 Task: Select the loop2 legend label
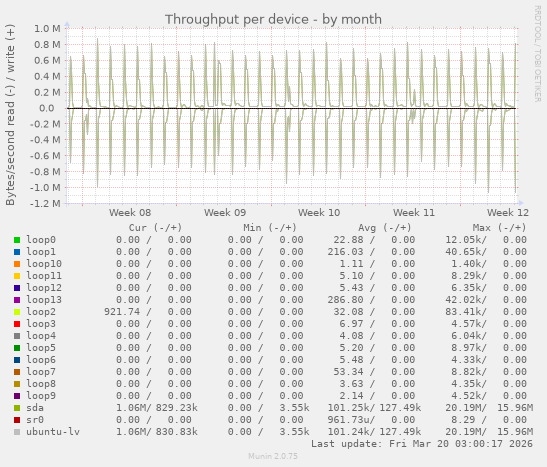coord(41,311)
